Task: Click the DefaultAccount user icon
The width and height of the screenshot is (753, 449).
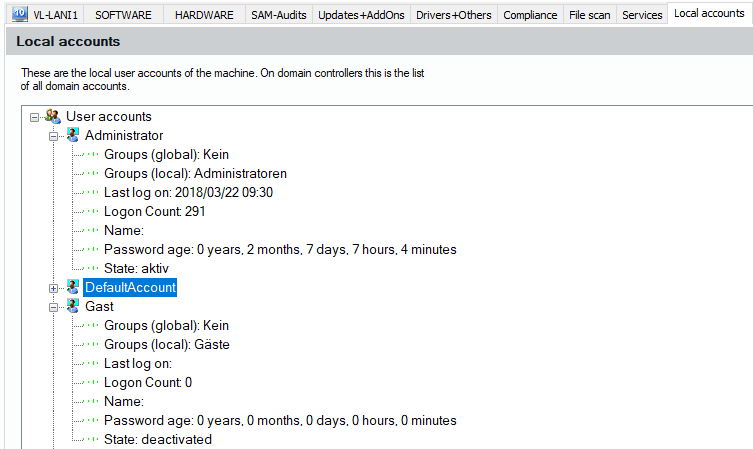Action: click(72, 288)
